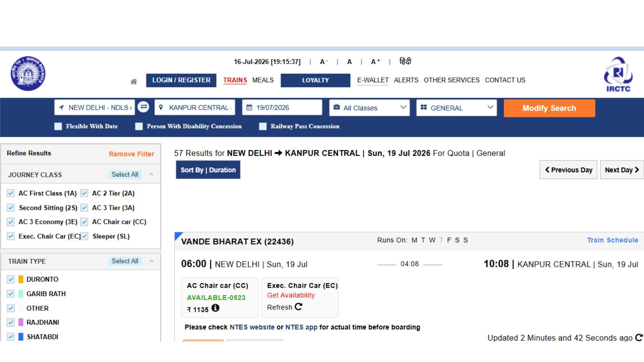Screen dimensions: 644x362
Task: Open the ALERTS menu
Action: (406, 80)
